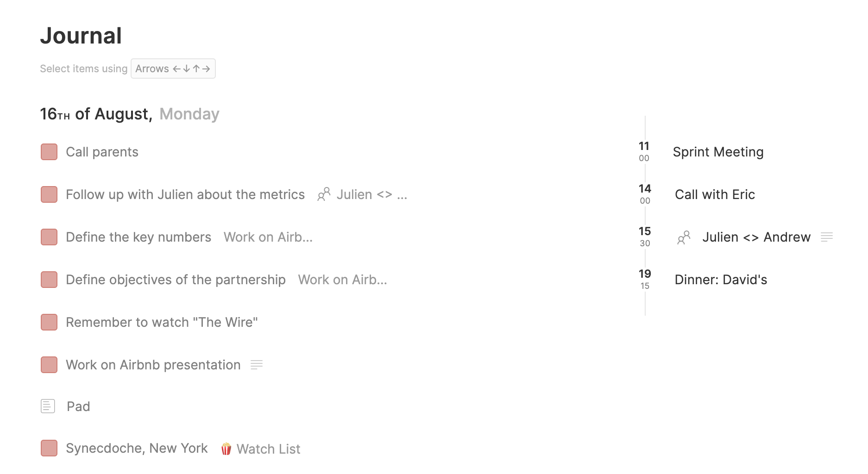Viewport: 868px width, 474px height.
Task: Open the Sprint Meeting event
Action: pyautogui.click(x=718, y=152)
